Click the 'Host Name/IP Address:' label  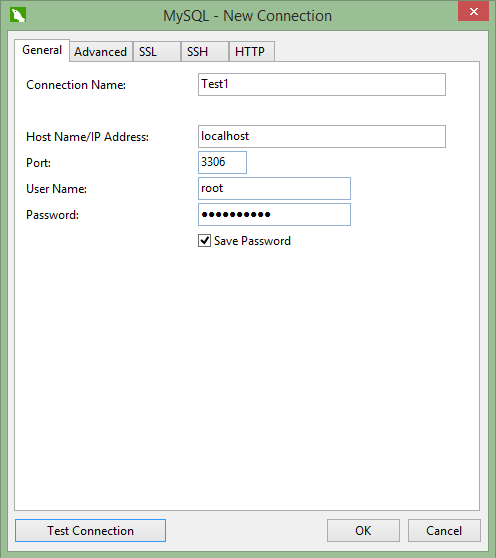[87, 137]
